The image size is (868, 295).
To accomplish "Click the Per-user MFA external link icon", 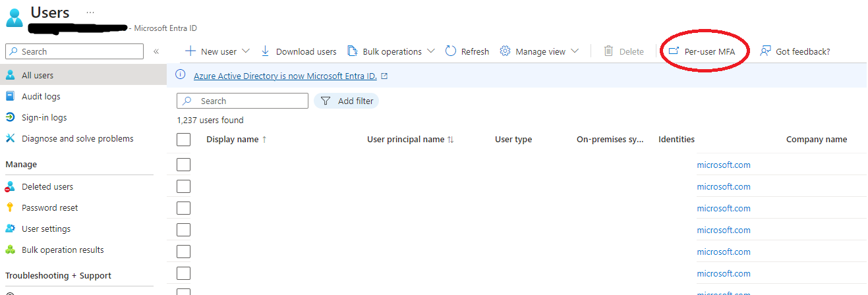I will click(x=674, y=51).
